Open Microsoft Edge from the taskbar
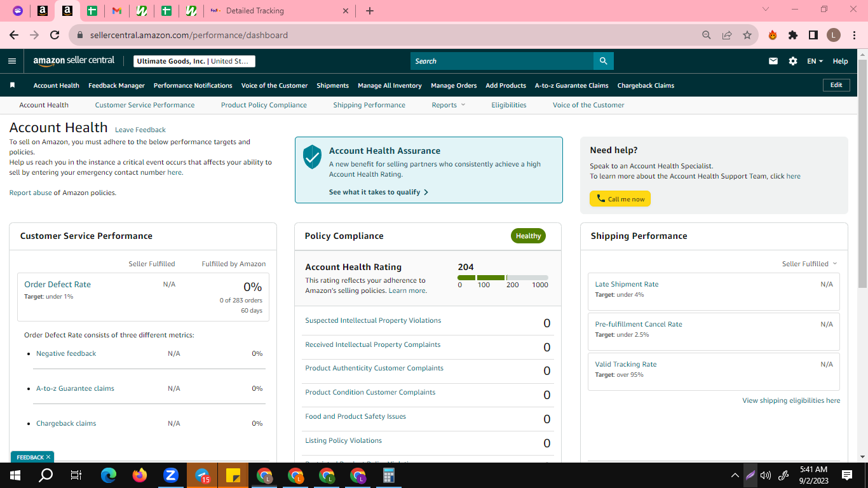Viewport: 868px width, 488px height. pyautogui.click(x=109, y=475)
